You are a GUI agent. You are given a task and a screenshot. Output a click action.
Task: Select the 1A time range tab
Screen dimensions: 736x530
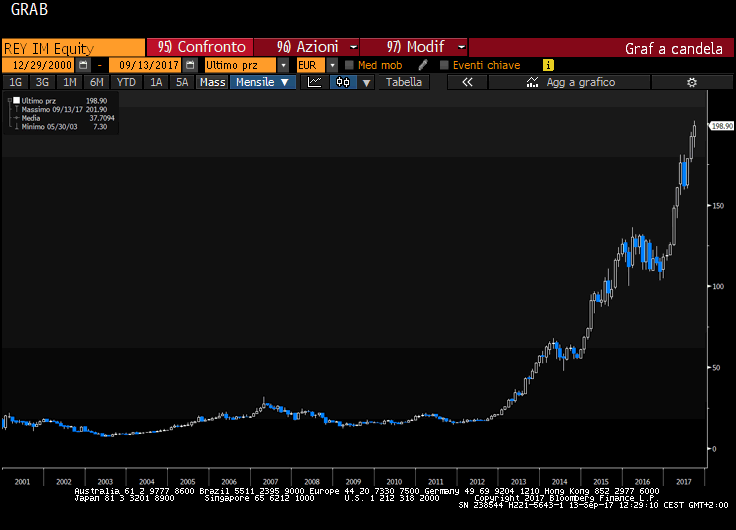pos(156,82)
